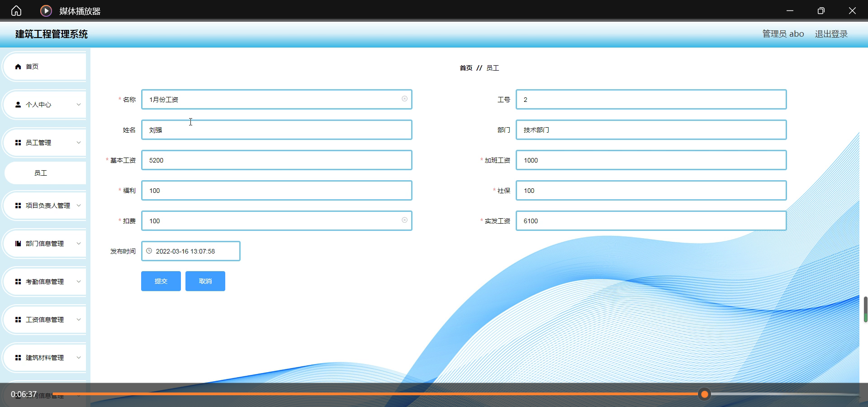Expand the 工资信息管理 chevron
Viewport: 868px width, 407px height.
(79, 320)
